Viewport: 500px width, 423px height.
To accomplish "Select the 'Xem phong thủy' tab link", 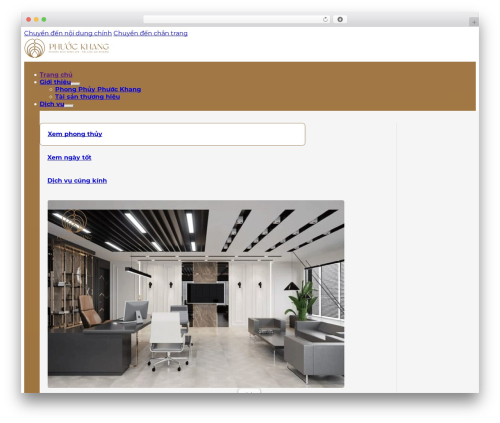I will tap(75, 134).
